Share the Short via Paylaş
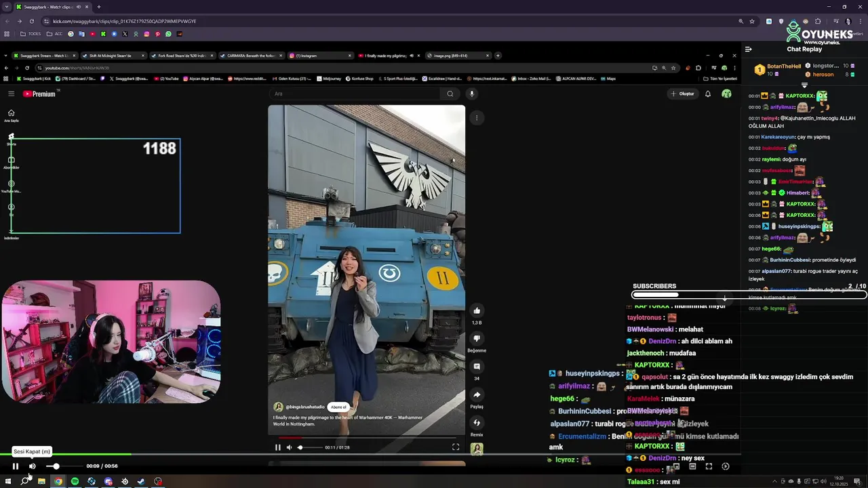 click(x=477, y=395)
